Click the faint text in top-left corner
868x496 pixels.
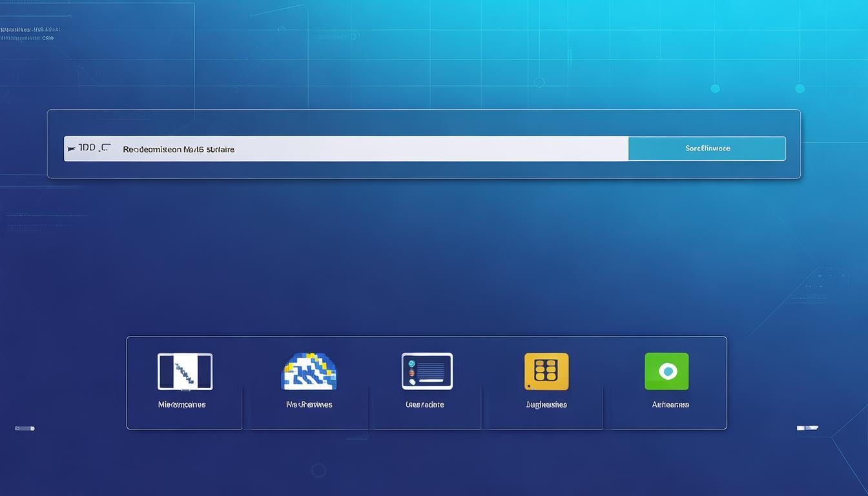pyautogui.click(x=30, y=34)
